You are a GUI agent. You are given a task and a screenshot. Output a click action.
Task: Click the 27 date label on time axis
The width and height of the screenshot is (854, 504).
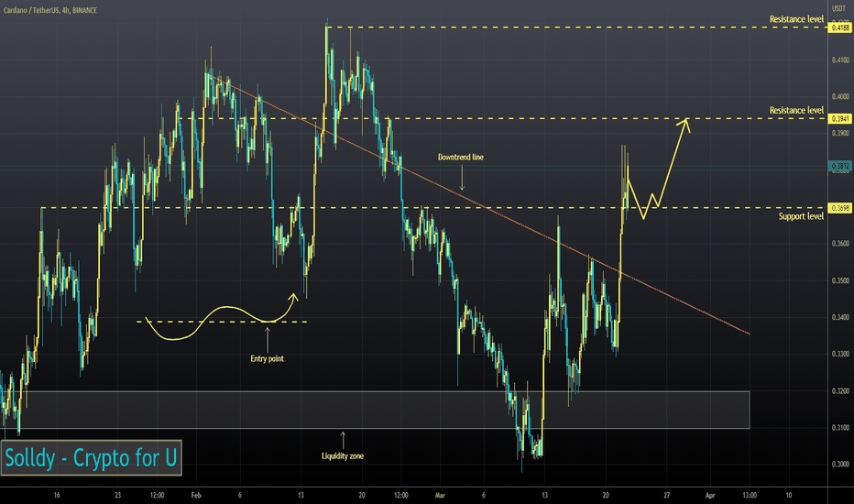click(x=667, y=495)
